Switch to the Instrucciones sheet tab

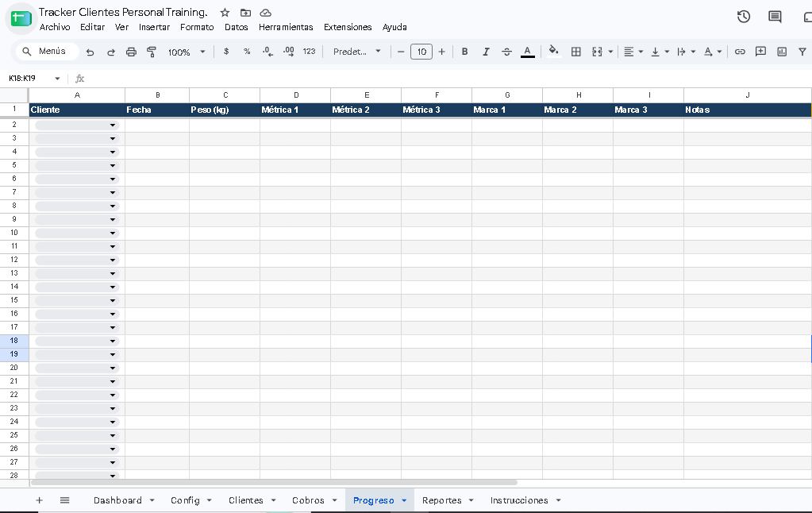click(x=519, y=500)
